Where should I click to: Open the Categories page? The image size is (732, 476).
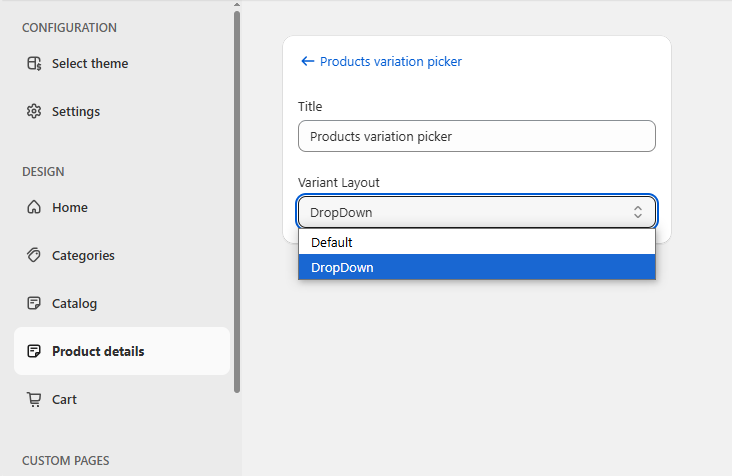(122, 255)
